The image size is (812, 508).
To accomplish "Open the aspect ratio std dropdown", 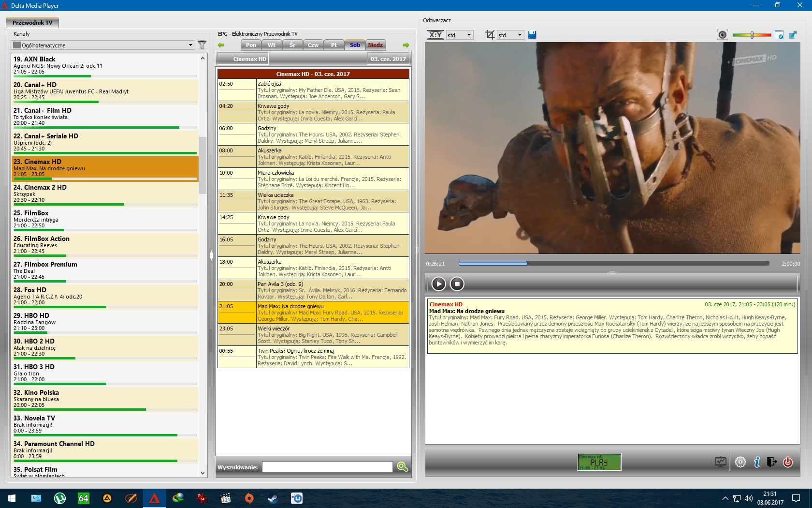I will 459,35.
